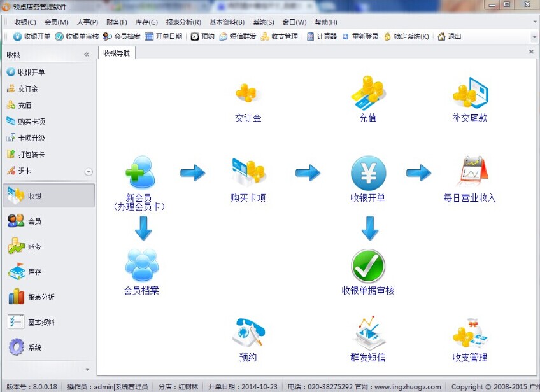Open 收银开单 yen icon in navigation
Image resolution: width=540 pixels, height=392 pixels.
pos(368,174)
